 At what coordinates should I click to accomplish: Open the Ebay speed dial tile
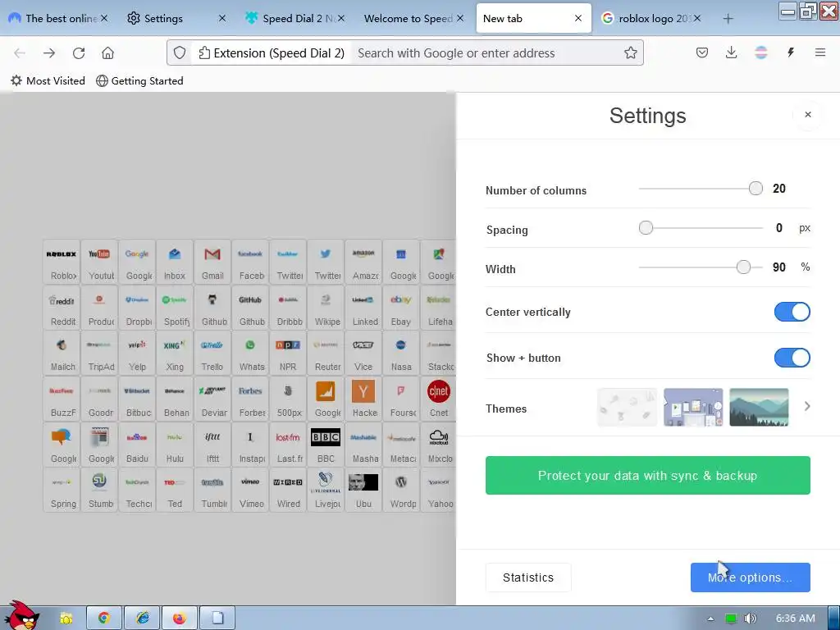point(401,308)
